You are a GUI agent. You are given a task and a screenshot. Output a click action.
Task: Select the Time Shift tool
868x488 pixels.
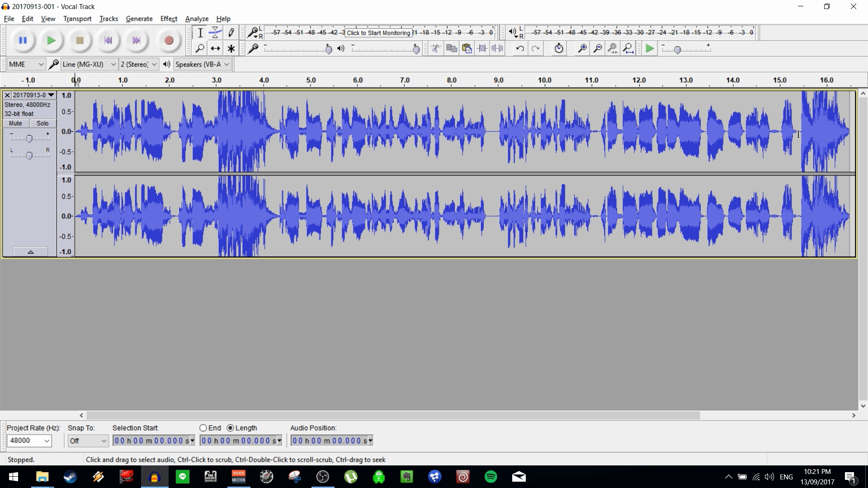215,48
